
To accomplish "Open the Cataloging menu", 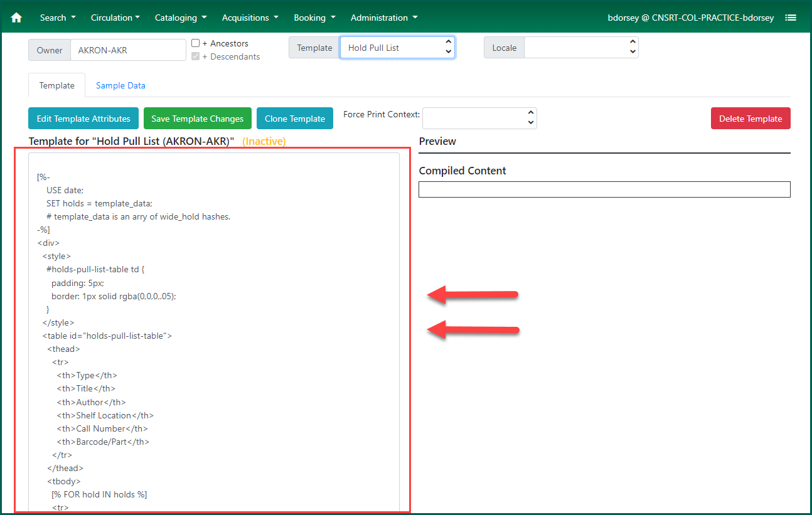I will click(x=181, y=18).
